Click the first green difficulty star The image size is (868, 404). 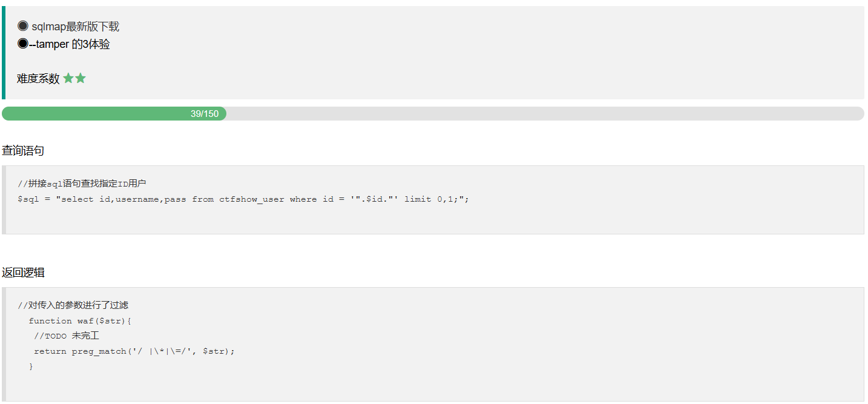[x=68, y=78]
